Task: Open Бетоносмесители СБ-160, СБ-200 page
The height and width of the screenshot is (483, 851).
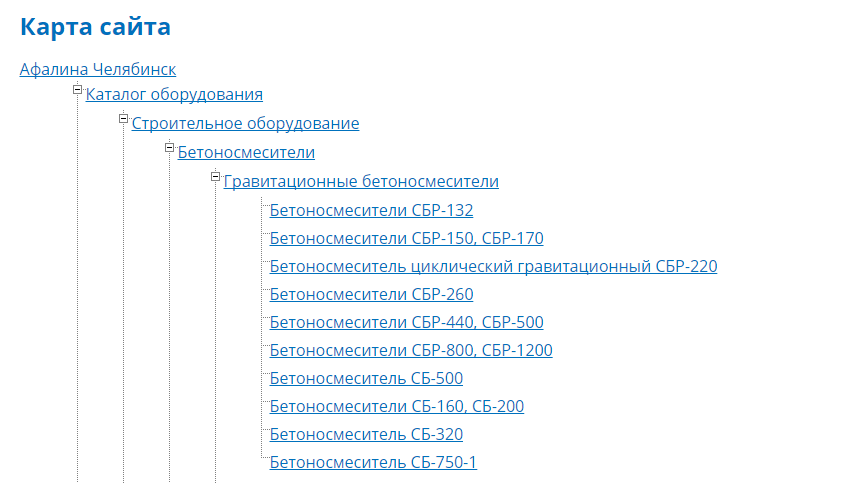Action: click(396, 406)
